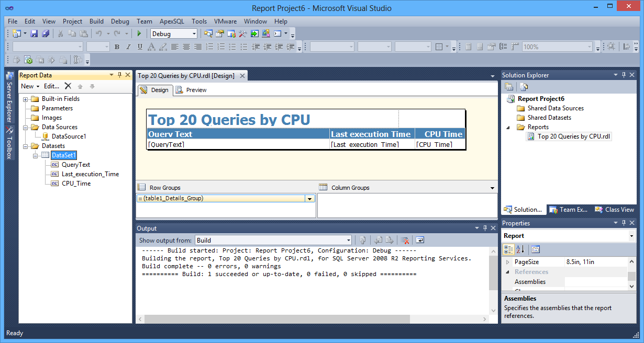Click the Cut scissors icon
The width and height of the screenshot is (644, 343).
pyautogui.click(x=60, y=33)
